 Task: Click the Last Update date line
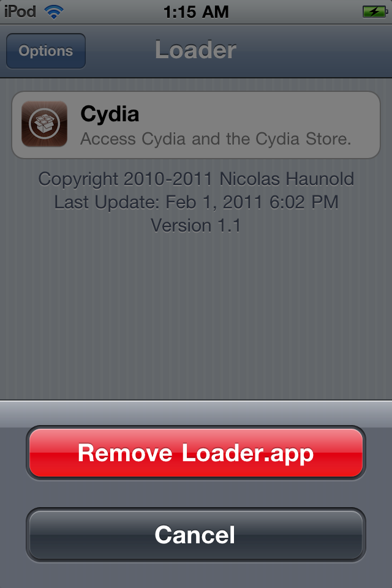click(196, 202)
